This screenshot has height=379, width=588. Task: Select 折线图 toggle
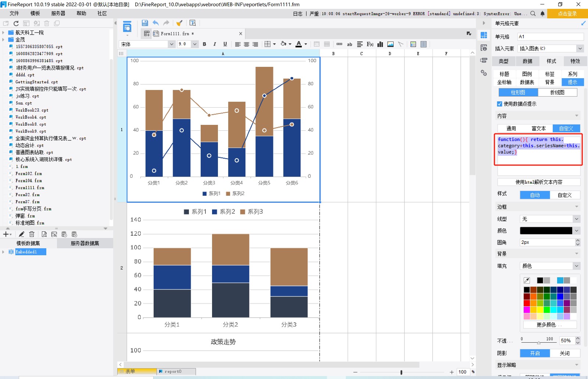click(557, 93)
